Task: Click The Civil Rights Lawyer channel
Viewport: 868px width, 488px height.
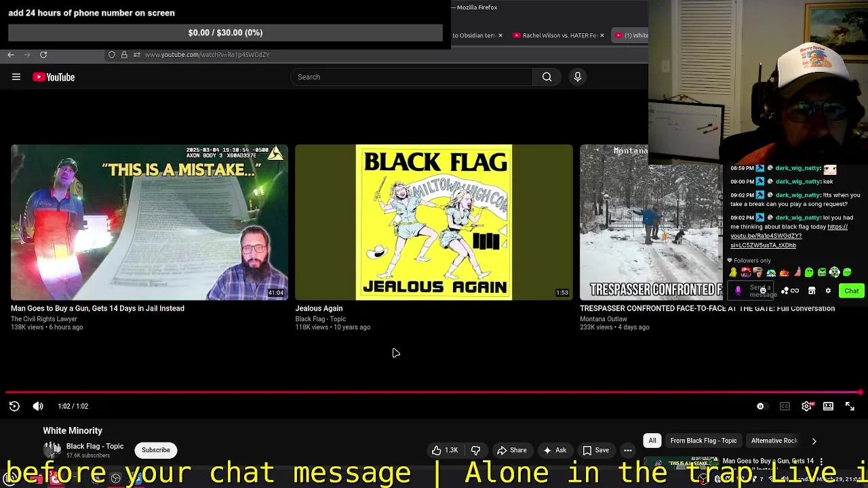Action: point(44,319)
